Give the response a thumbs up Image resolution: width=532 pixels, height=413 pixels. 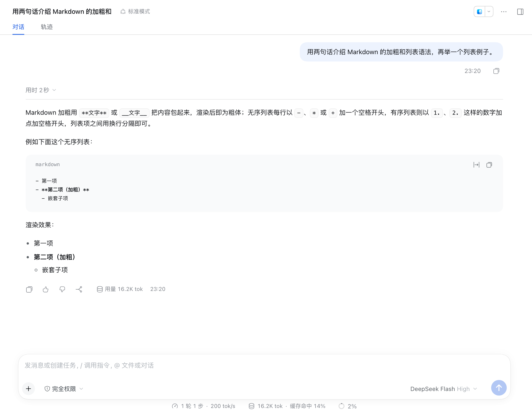coord(45,289)
